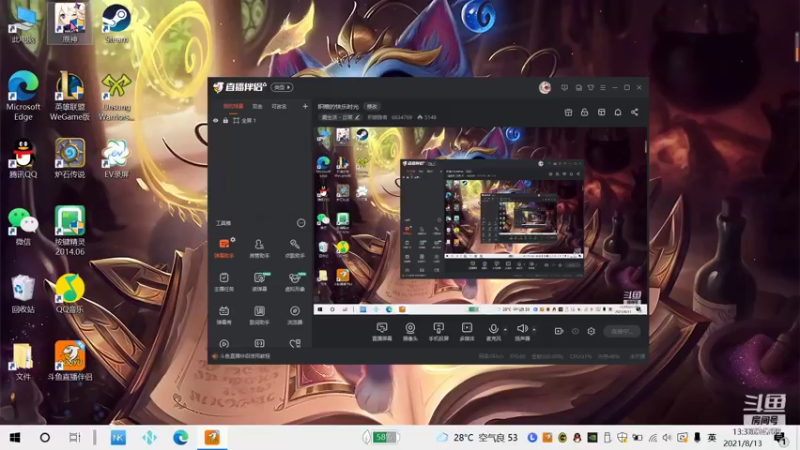The height and width of the screenshot is (450, 800).
Task: Click the live broadcast button at bottom right
Action: (622, 331)
